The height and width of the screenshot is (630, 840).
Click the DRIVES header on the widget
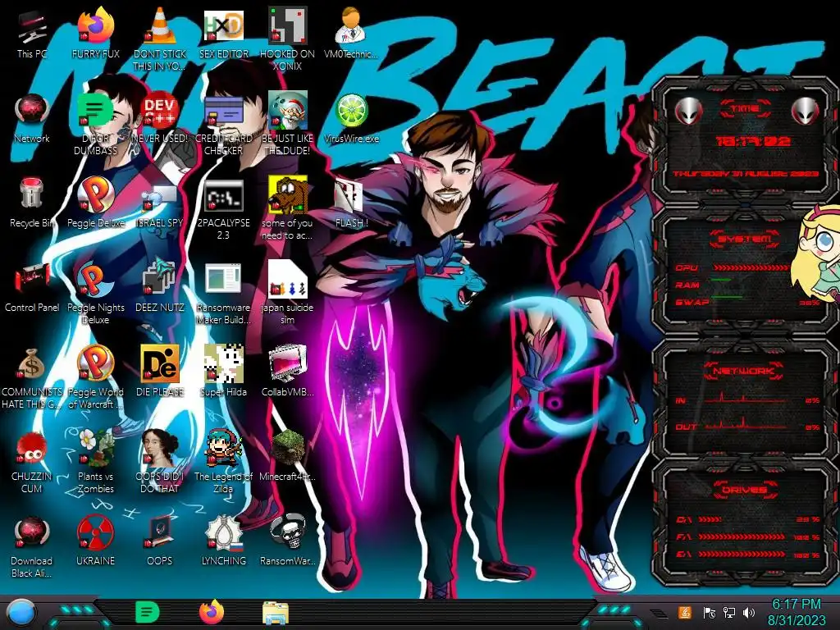click(x=745, y=489)
